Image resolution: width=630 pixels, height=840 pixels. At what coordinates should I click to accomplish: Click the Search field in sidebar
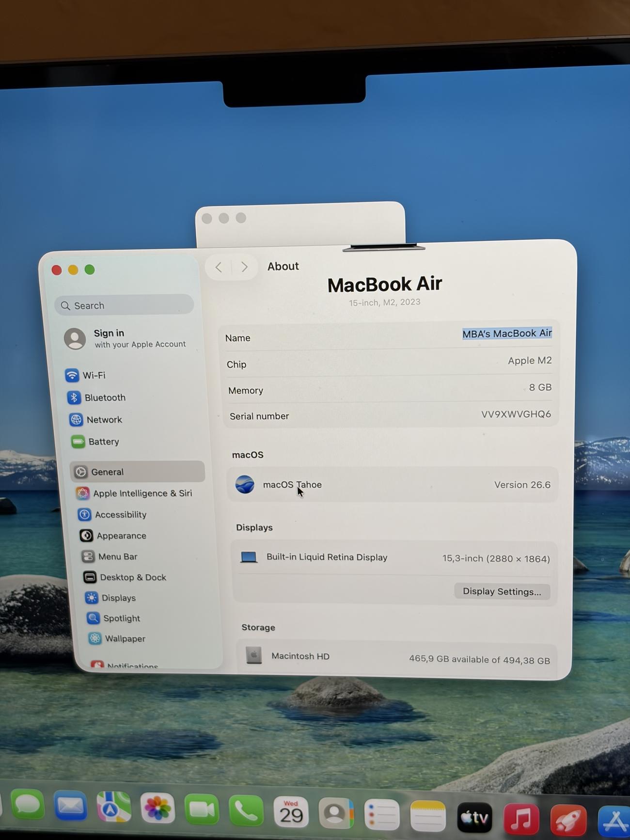tap(124, 305)
